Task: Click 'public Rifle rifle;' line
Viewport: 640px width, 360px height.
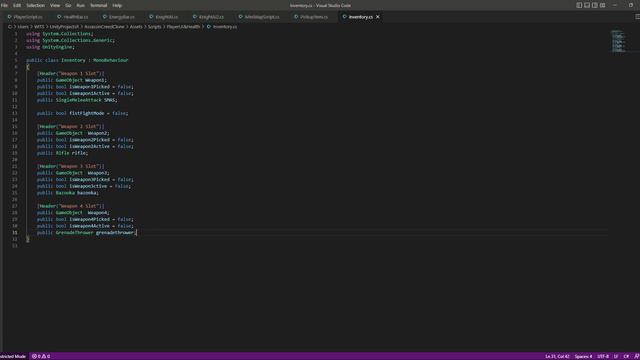Action: 62,153
